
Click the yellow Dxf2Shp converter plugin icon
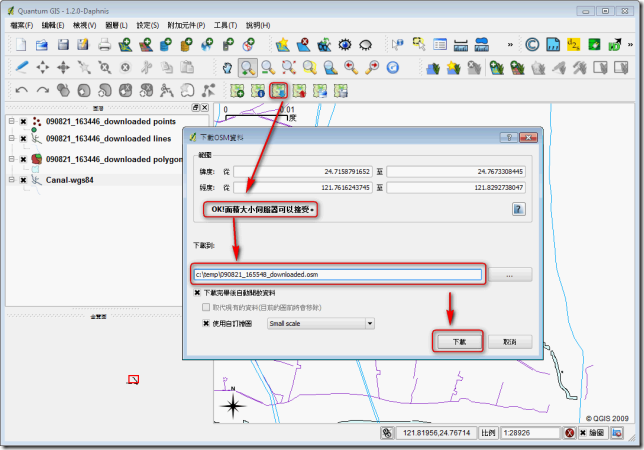click(x=573, y=44)
